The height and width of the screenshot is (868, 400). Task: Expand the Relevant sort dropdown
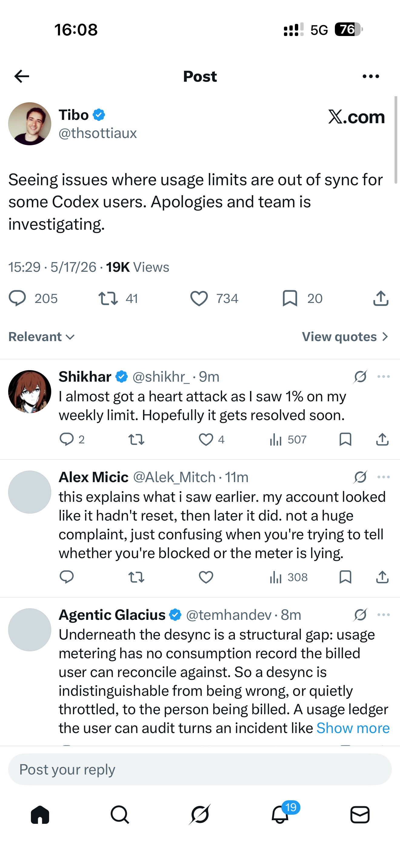(42, 337)
